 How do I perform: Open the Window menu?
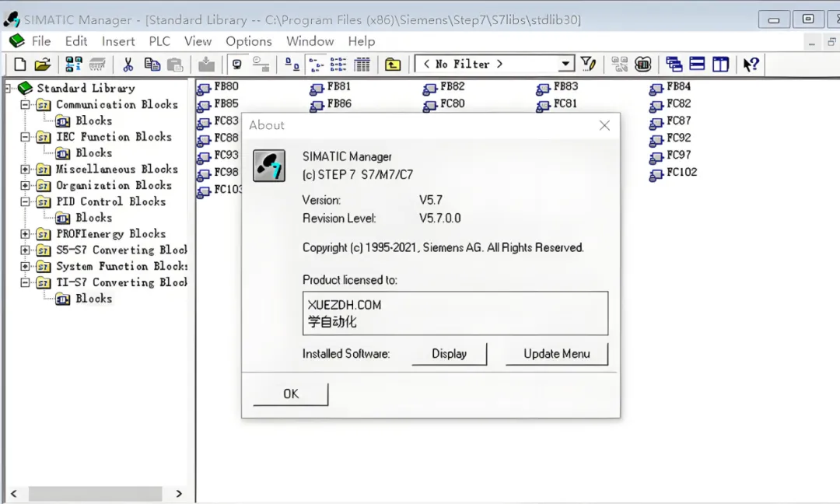[x=310, y=41]
